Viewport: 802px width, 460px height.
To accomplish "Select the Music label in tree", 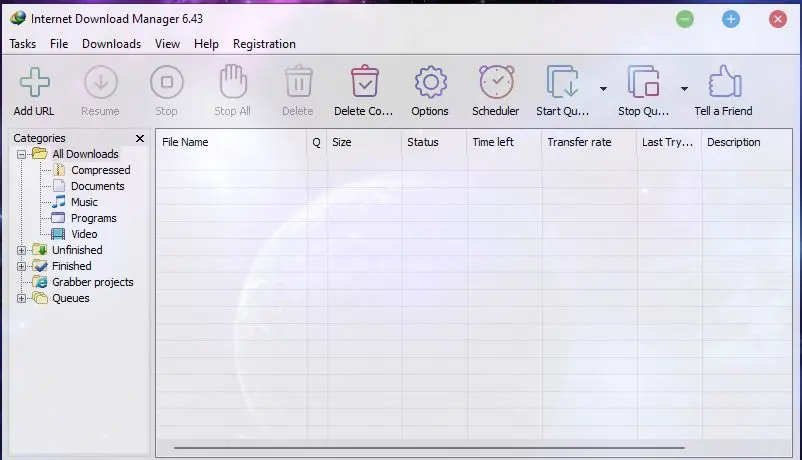I will (84, 202).
